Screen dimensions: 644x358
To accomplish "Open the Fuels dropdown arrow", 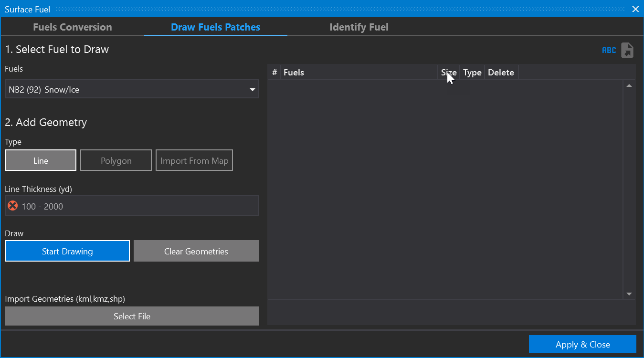I will click(253, 90).
